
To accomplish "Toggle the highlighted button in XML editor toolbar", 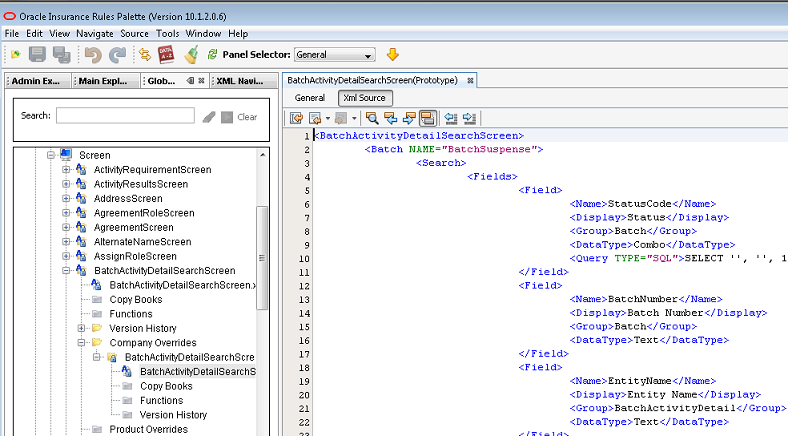I will tap(428, 118).
